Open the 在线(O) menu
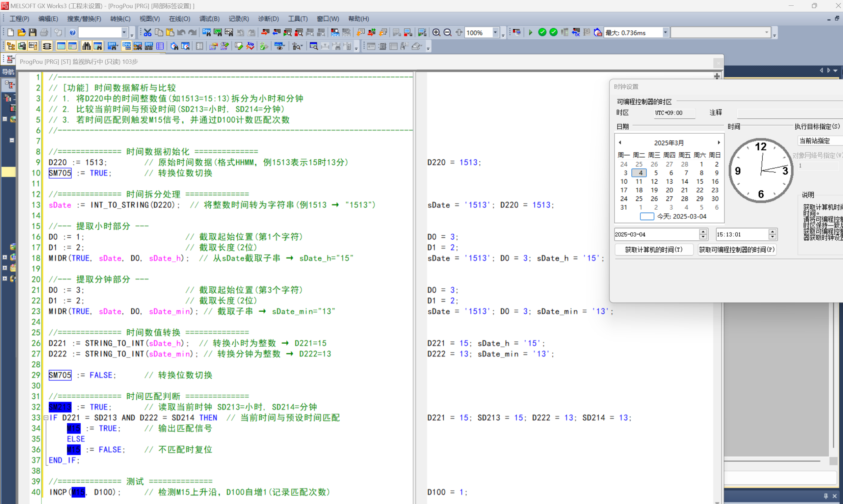843x504 pixels. click(x=179, y=19)
